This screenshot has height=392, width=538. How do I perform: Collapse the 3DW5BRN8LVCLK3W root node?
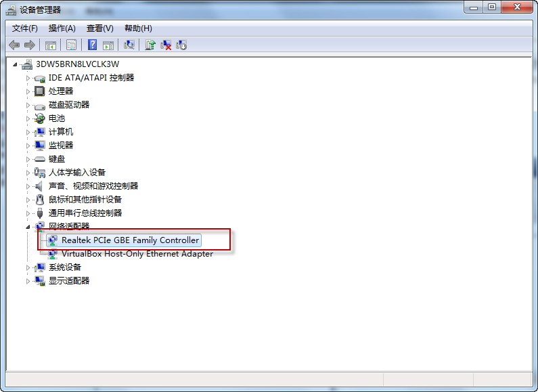tap(15, 64)
